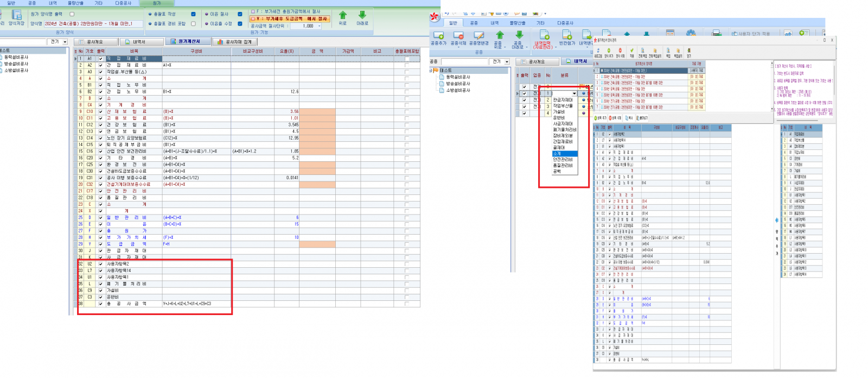Click the 공종명변경 pencil icon
This screenshot has width=868, height=378.
tap(478, 36)
